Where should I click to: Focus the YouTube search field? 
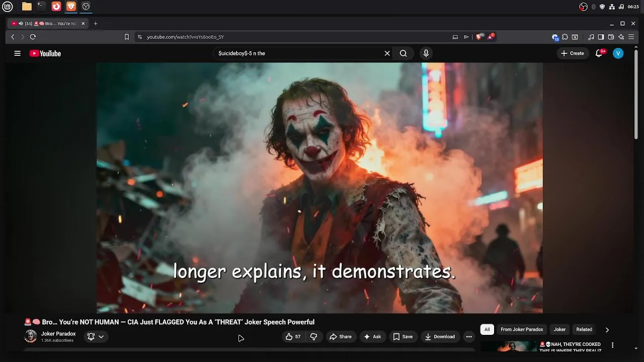pyautogui.click(x=298, y=53)
